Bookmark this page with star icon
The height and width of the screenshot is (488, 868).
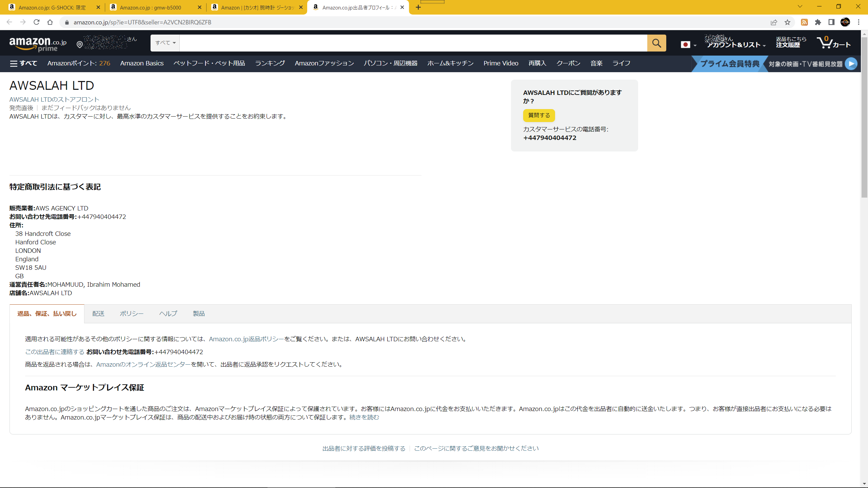coord(787,22)
